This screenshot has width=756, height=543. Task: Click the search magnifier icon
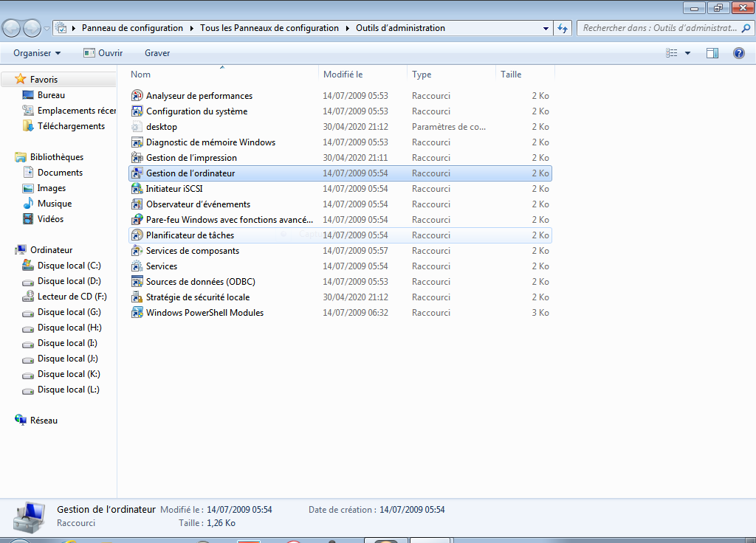point(746,28)
